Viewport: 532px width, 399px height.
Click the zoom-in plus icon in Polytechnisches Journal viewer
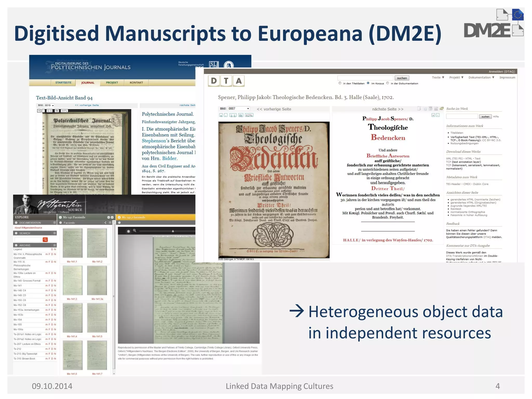click(x=39, y=111)
